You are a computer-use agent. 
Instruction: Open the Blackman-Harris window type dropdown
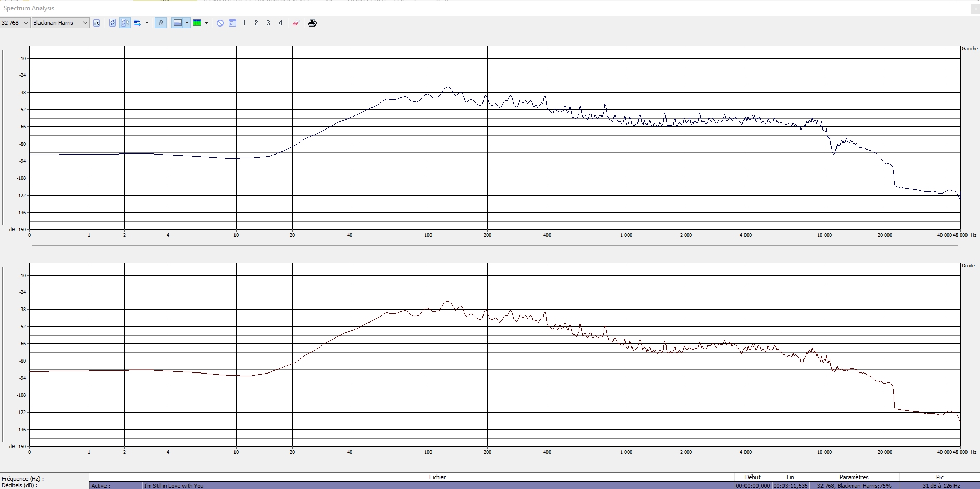tap(60, 23)
